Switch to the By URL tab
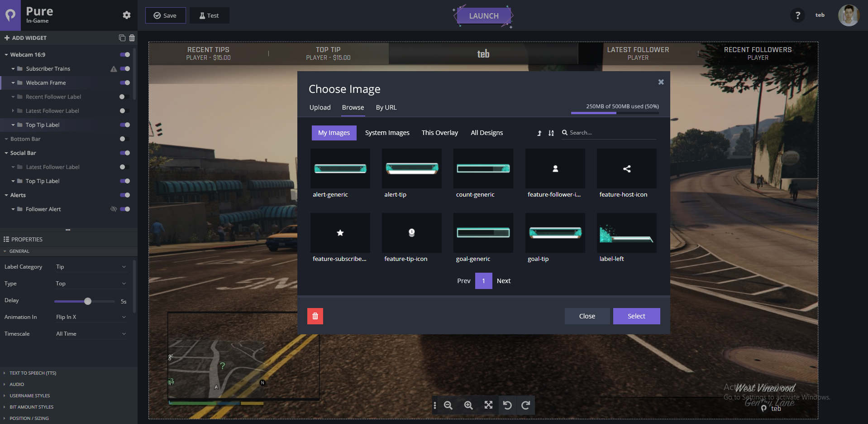 [386, 107]
